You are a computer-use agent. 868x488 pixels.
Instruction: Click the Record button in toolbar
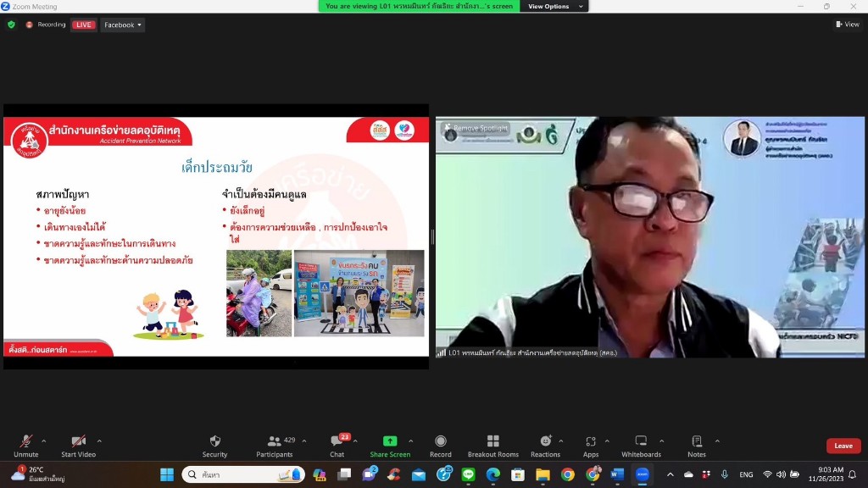pos(441,446)
